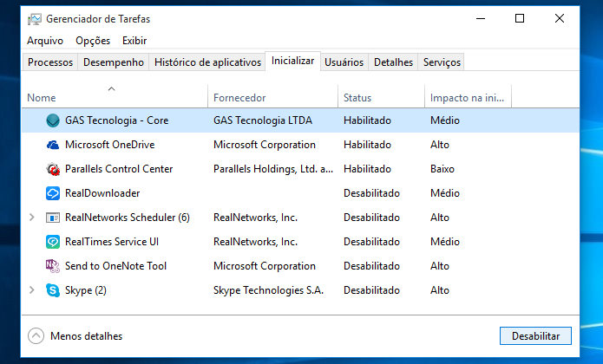Screen dimensions: 603x364
Task: Click Desabilitado status in the OneNote row
Action: click(371, 266)
